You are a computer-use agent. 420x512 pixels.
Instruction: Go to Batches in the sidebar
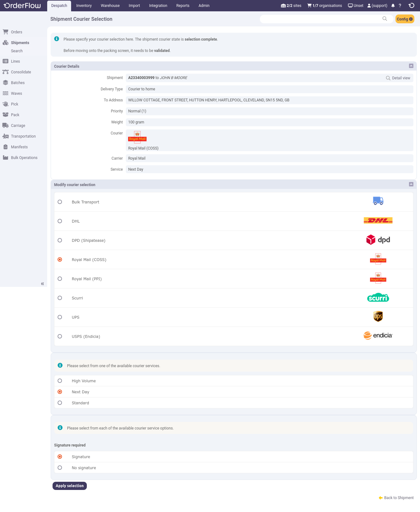18,83
